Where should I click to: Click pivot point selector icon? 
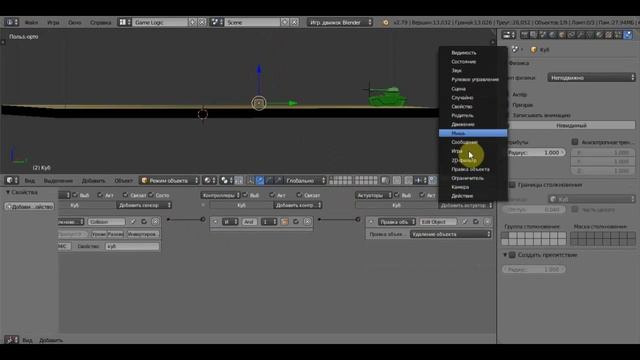tap(226, 180)
